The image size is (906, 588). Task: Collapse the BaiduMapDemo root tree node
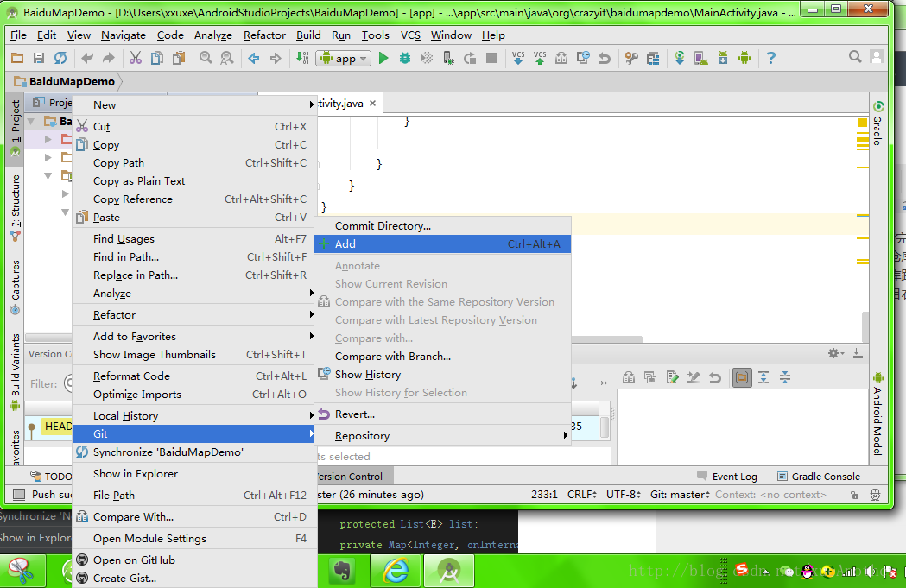click(x=32, y=121)
